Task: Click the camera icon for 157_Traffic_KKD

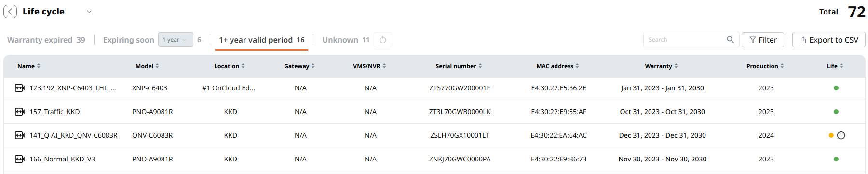Action: 20,112
